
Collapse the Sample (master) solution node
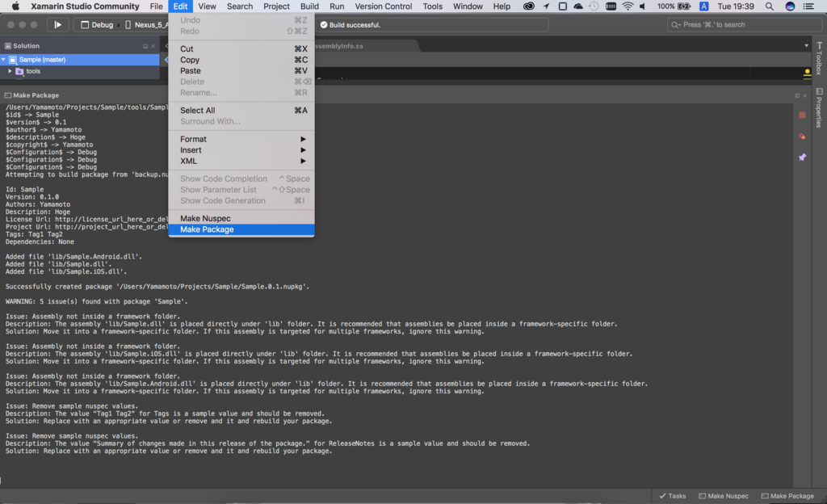(4, 60)
